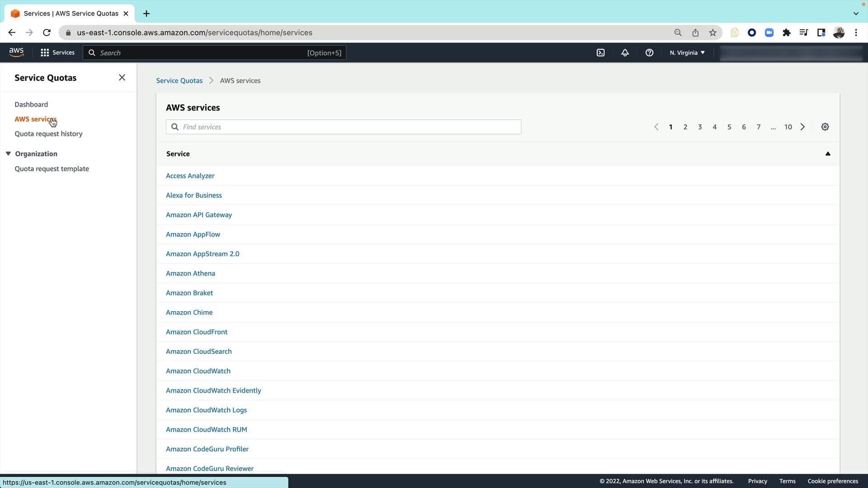Open the N. Virginia region dropdown
This screenshot has width=868, height=488.
pyautogui.click(x=687, y=53)
